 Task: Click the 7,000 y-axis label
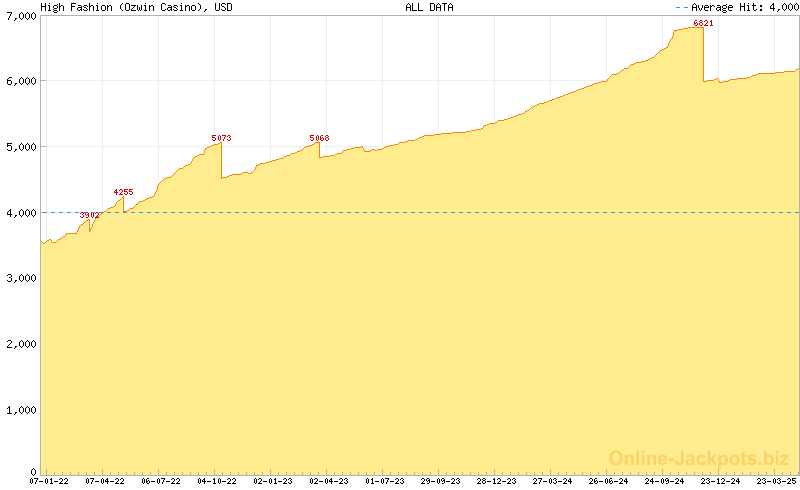pyautogui.click(x=20, y=14)
